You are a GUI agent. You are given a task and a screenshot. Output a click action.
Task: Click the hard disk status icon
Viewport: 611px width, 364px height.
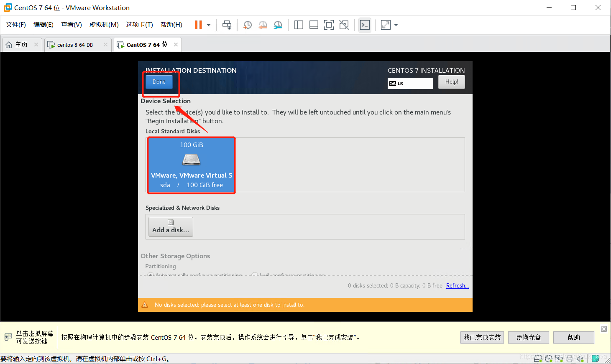(x=538, y=359)
